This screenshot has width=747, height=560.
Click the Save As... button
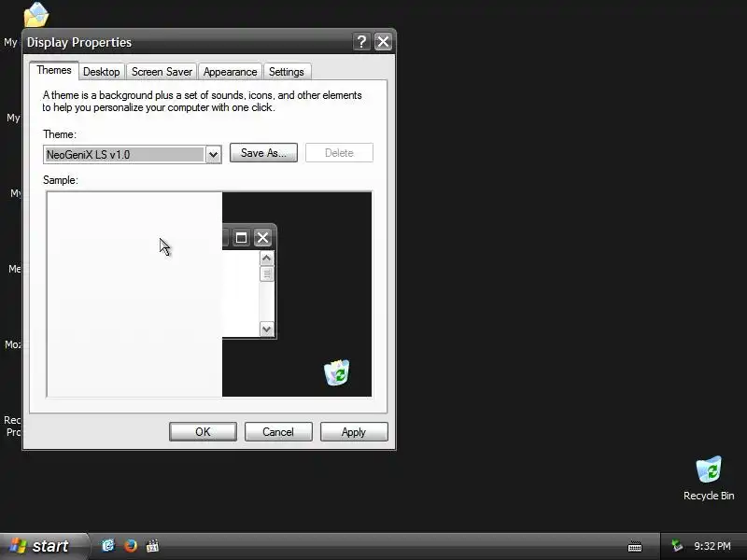coord(263,153)
